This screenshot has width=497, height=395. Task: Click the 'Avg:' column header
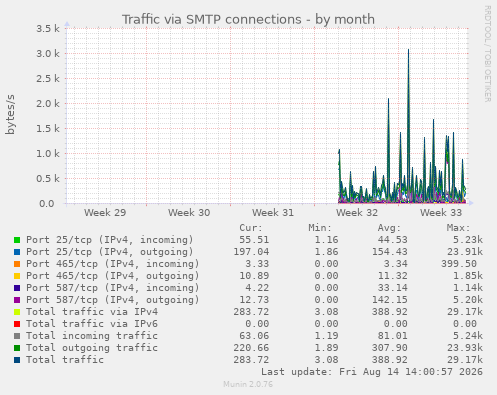(389, 228)
